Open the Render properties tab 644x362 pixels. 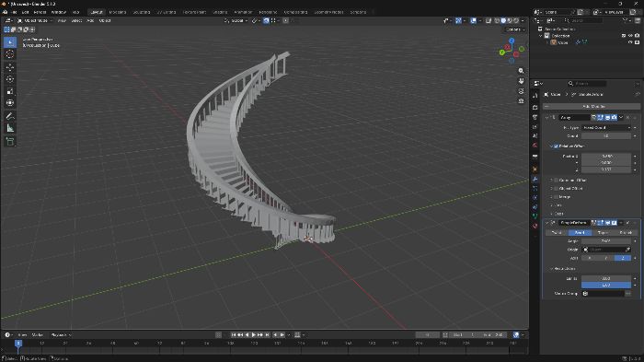click(x=535, y=108)
